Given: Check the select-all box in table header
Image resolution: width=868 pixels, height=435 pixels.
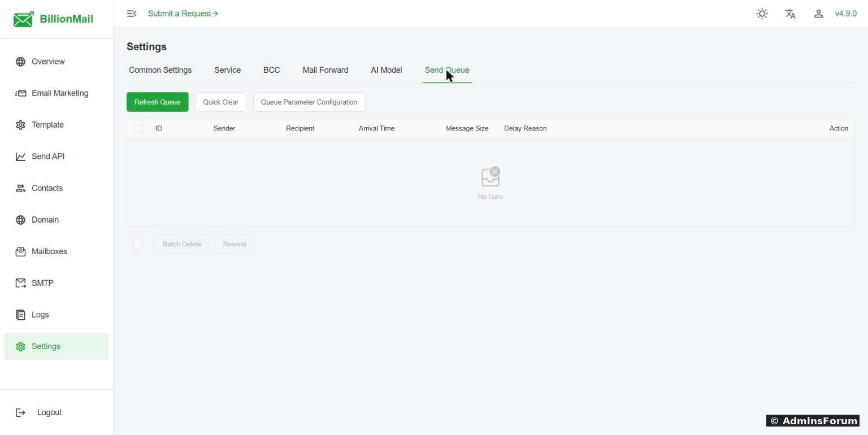Looking at the screenshot, I should click(138, 128).
